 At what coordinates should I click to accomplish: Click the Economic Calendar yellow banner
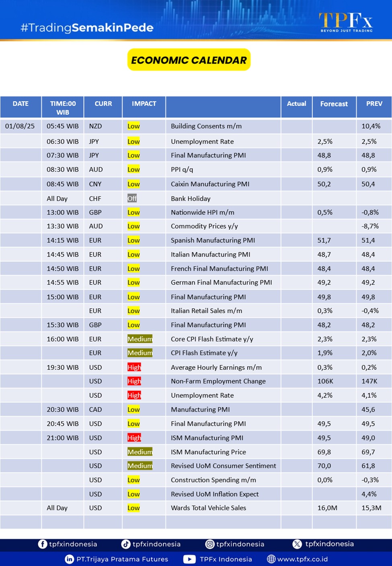pos(189,60)
